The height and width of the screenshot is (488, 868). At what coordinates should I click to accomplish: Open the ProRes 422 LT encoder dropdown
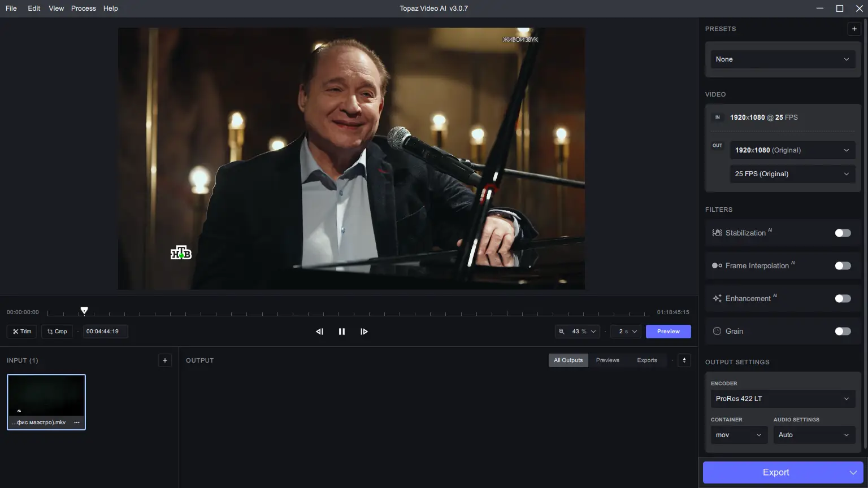click(x=783, y=398)
